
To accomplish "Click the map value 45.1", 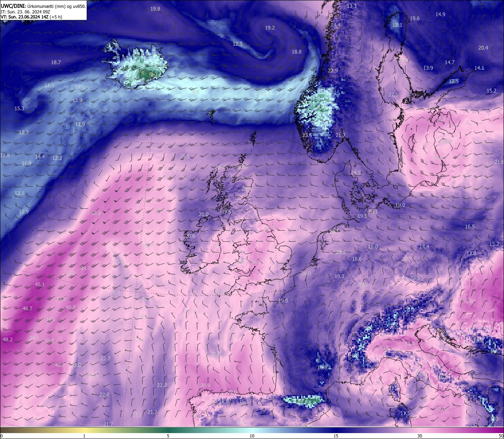I will tap(40, 284).
